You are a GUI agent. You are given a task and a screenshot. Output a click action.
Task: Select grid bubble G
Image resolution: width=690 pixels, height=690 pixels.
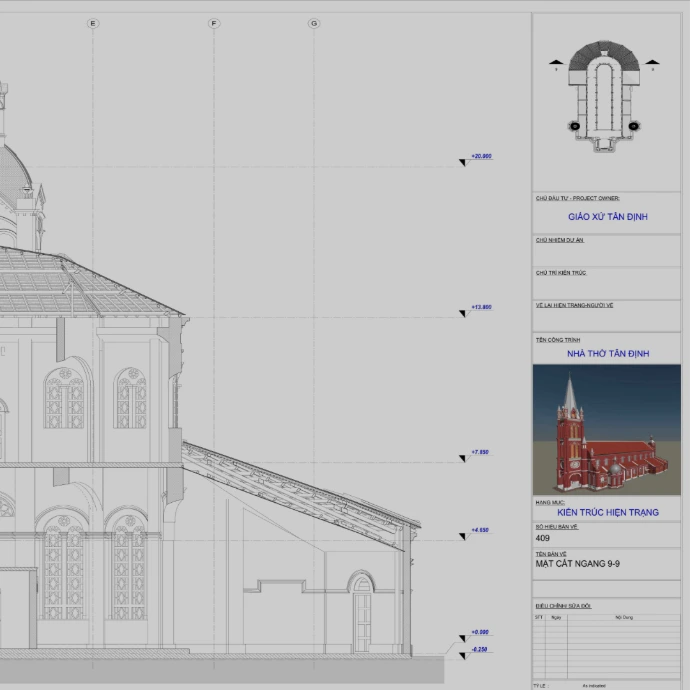tap(314, 23)
